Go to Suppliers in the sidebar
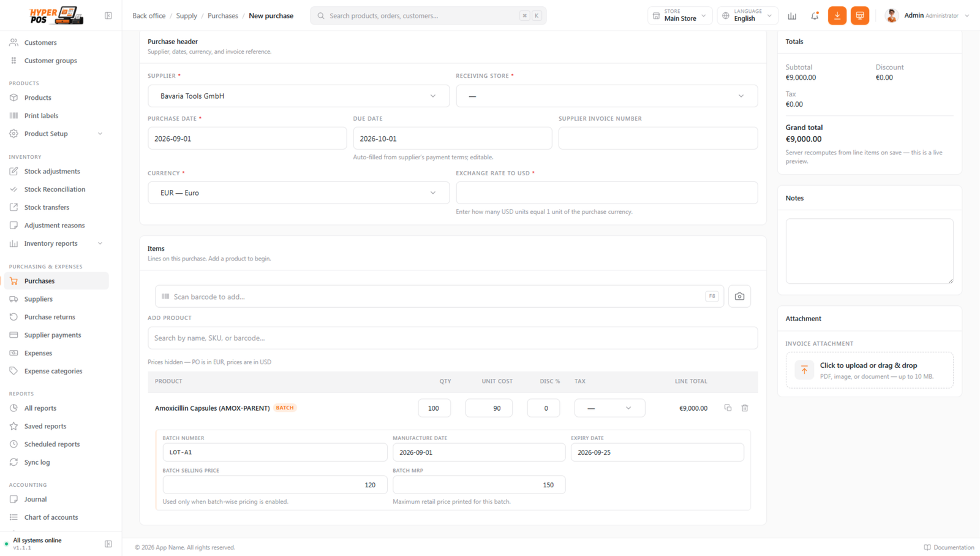980x556 pixels. [x=56, y=299]
